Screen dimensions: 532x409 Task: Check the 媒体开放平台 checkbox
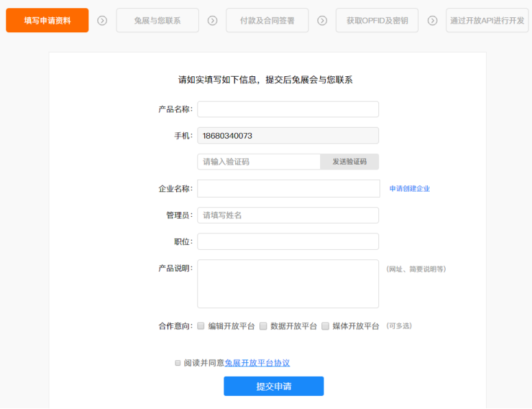326,326
